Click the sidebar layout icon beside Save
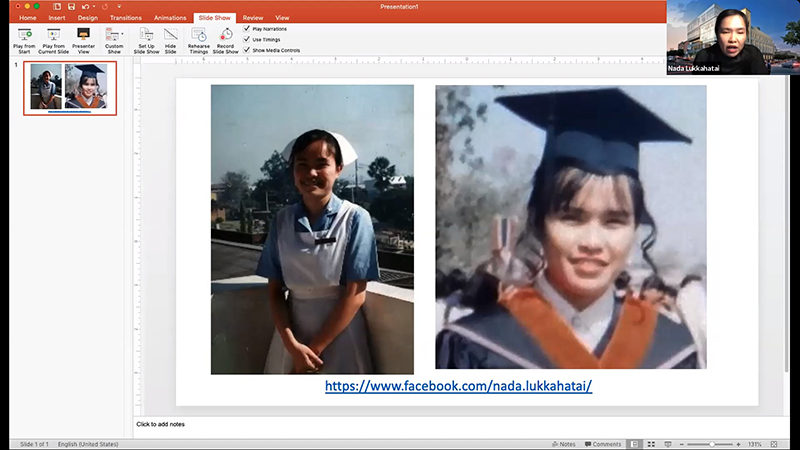 tap(57, 7)
